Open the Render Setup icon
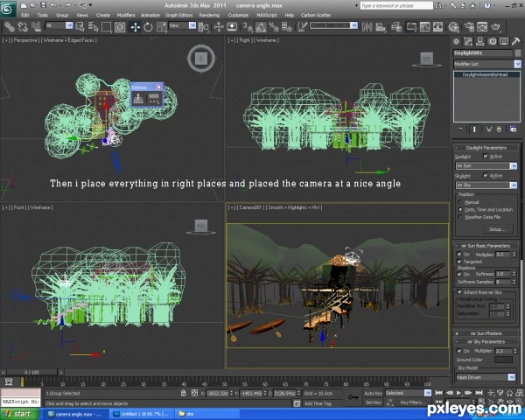The image size is (525, 420). [x=469, y=27]
